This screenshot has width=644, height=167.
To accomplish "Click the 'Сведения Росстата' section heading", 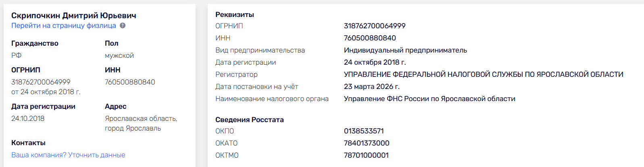I will (x=249, y=120).
